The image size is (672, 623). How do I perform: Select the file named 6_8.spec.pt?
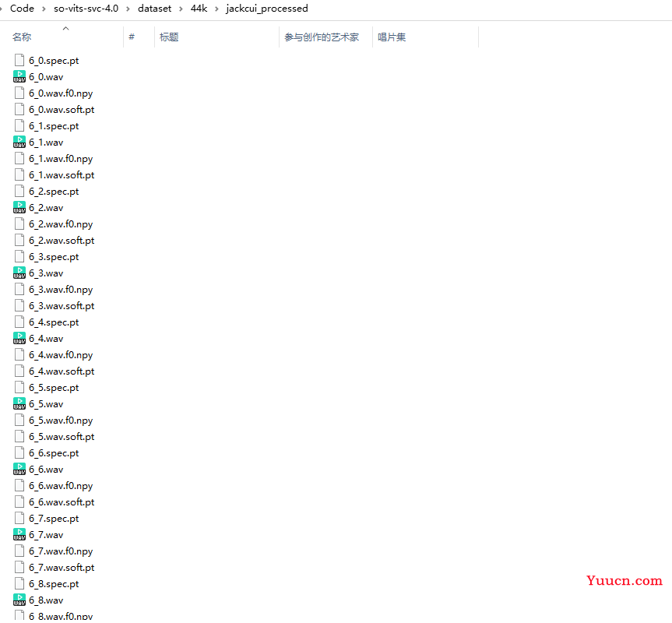pos(54,584)
